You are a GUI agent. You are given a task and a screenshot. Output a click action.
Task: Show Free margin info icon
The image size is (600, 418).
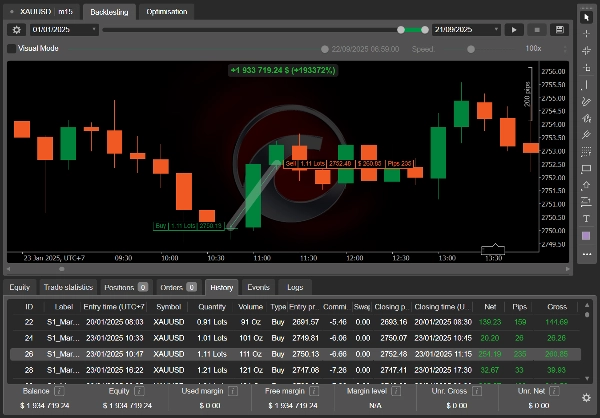pos(314,391)
